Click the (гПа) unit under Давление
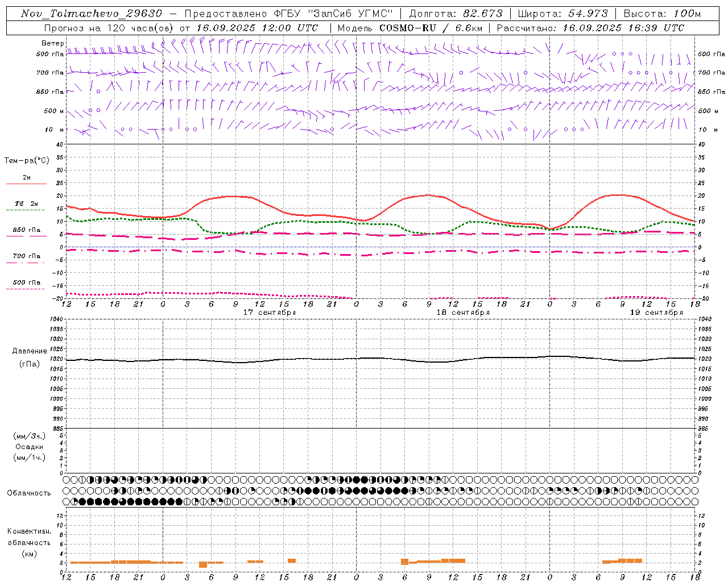728x582 pixels. click(30, 364)
